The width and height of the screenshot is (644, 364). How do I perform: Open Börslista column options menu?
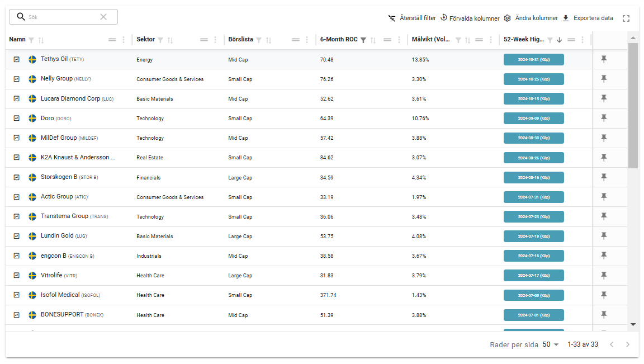point(307,40)
